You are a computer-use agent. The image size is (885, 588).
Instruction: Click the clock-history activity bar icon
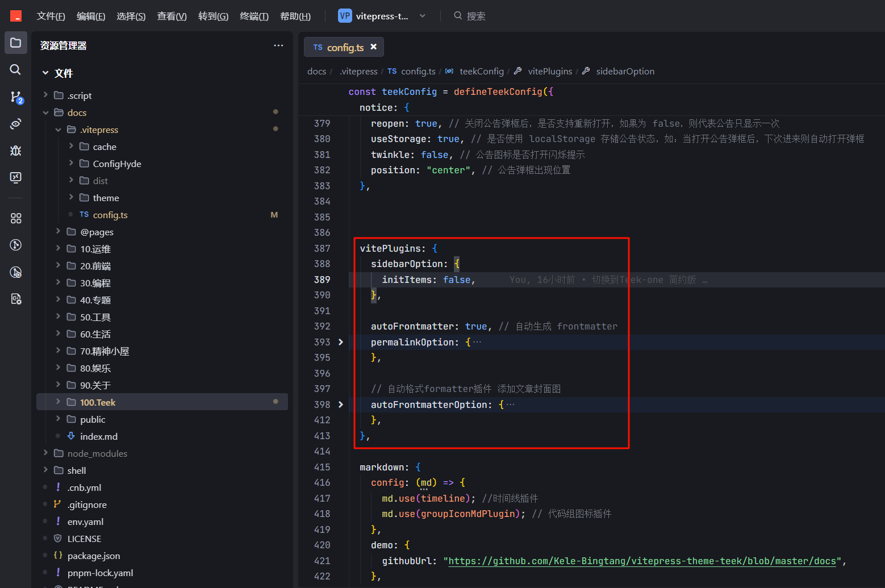16,272
